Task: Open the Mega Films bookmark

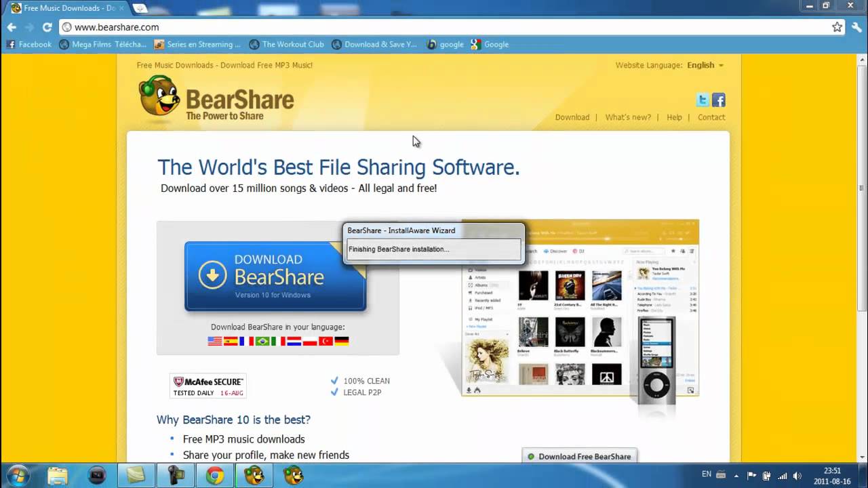Action: [103, 44]
